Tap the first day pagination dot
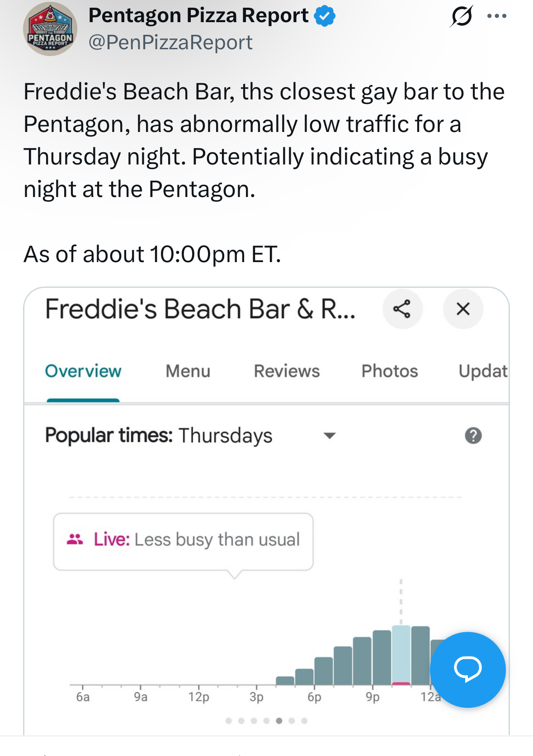The width and height of the screenshot is (533, 756). point(229,721)
